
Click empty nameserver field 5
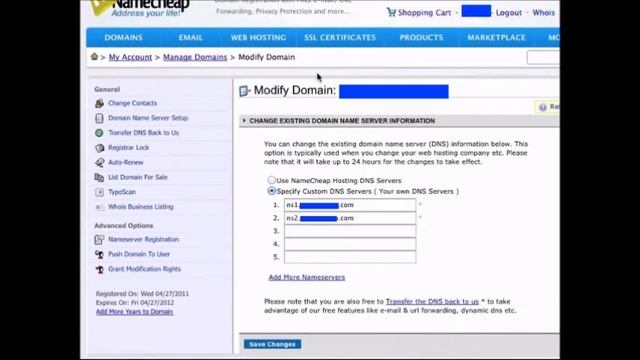pos(350,257)
